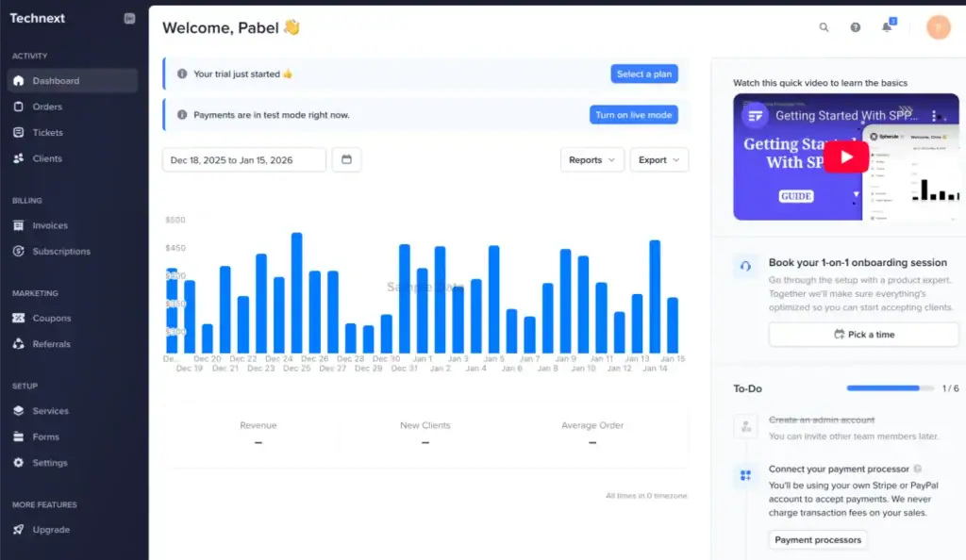Open Subscriptions in the Billing section
The width and height of the screenshot is (966, 560).
point(61,252)
